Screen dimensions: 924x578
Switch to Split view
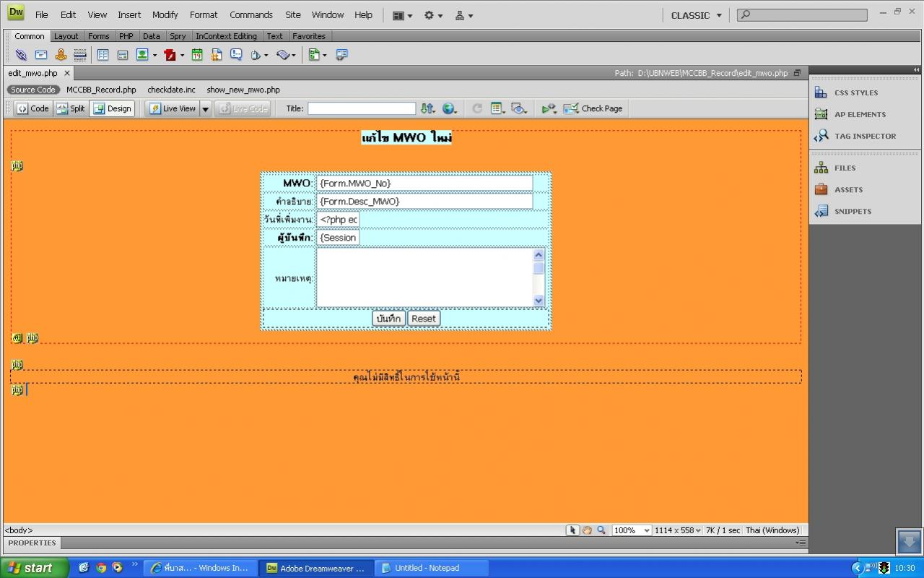71,108
